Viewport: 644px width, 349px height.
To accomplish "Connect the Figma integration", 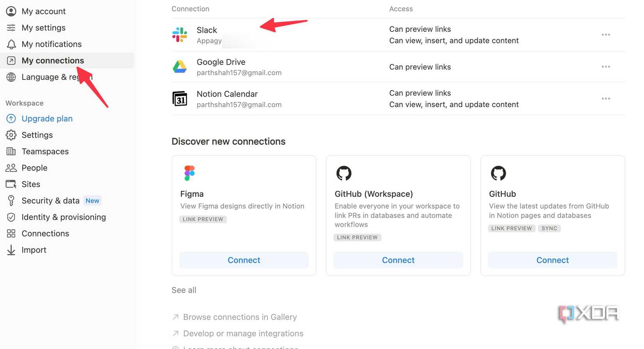I will 244,260.
